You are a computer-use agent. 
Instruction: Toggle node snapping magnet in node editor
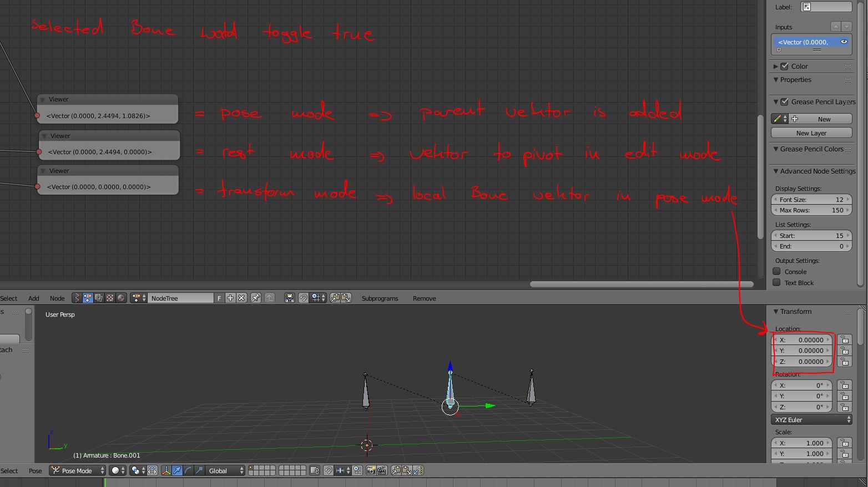pos(303,298)
